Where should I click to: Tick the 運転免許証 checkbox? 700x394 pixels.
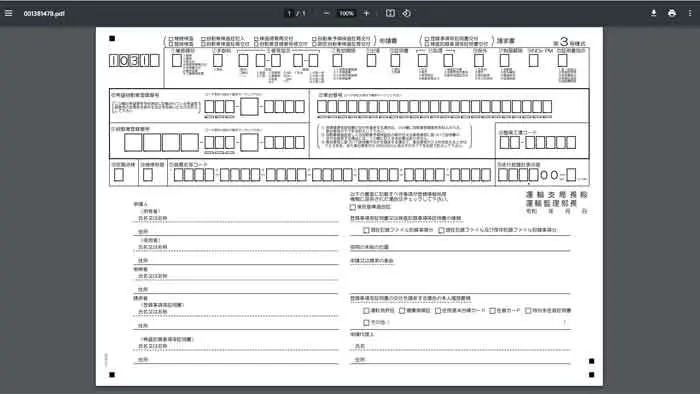[x=366, y=311]
